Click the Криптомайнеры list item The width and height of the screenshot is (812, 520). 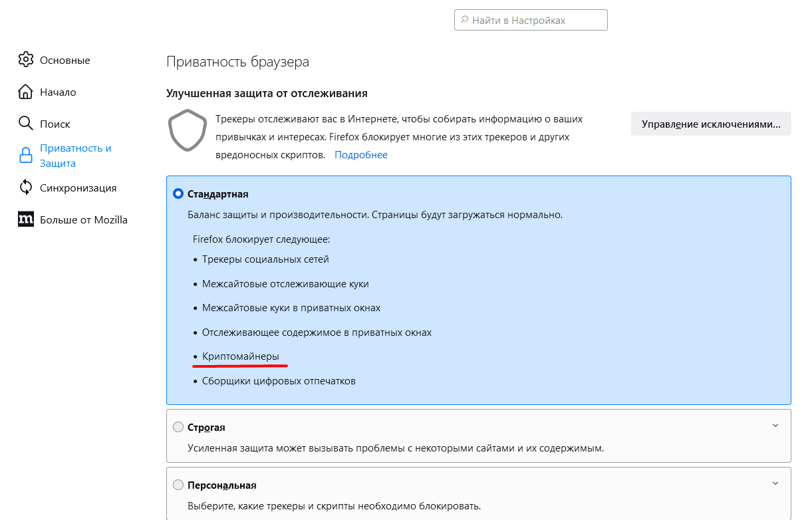click(241, 356)
